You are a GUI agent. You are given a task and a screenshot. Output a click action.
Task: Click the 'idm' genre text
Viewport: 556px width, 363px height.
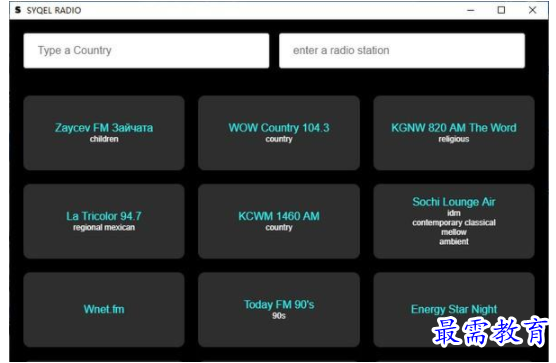coord(454,213)
